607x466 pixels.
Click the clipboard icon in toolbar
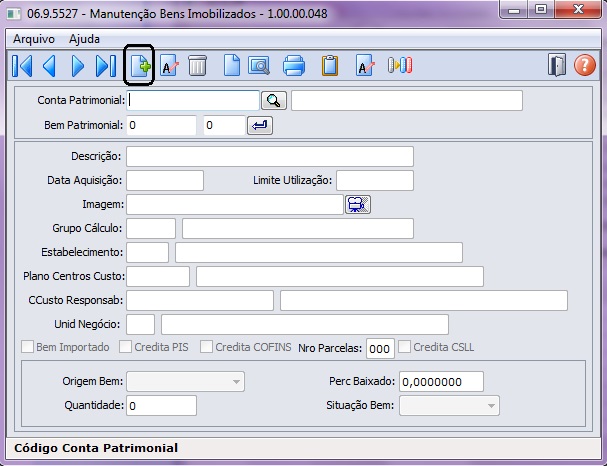tap(330, 65)
